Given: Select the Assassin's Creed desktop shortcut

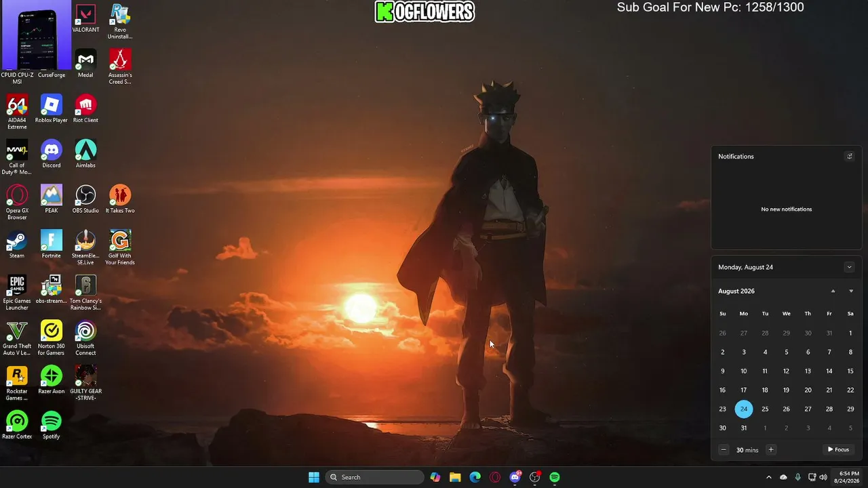Looking at the screenshot, I should coord(120,67).
